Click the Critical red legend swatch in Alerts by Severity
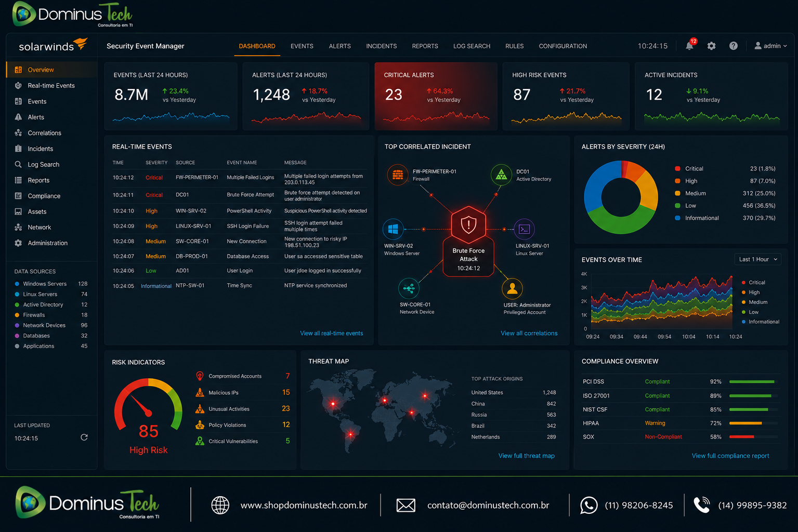The width and height of the screenshot is (798, 532). (x=677, y=168)
